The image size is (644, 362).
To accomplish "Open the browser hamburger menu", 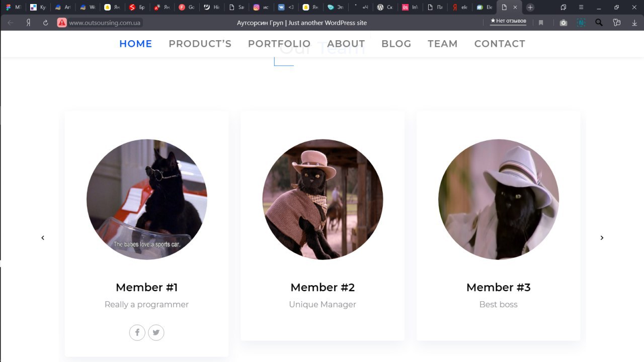I will tap(581, 8).
